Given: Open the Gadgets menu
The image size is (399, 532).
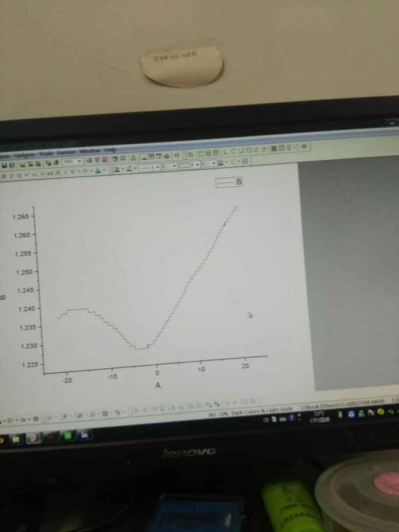Looking at the screenshot, I should pos(25,155).
